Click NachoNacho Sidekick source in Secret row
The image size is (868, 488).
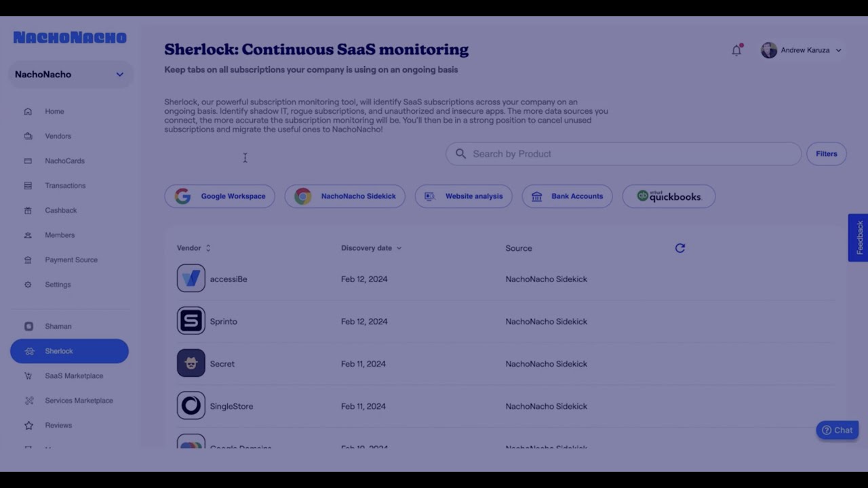[x=546, y=364]
